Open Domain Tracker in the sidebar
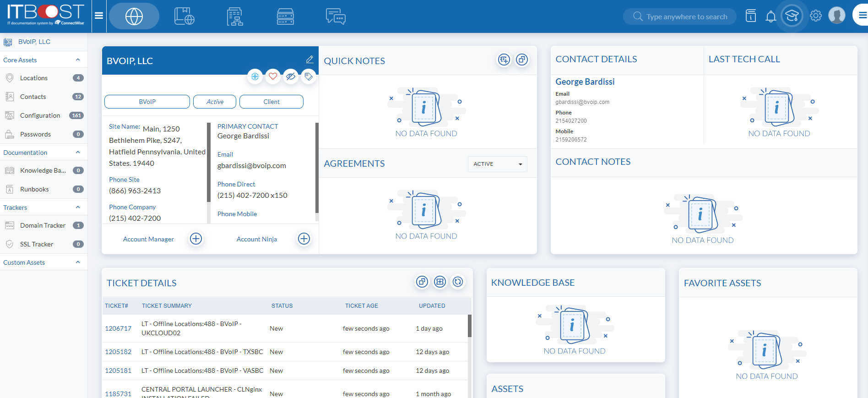This screenshot has height=398, width=868. (43, 225)
